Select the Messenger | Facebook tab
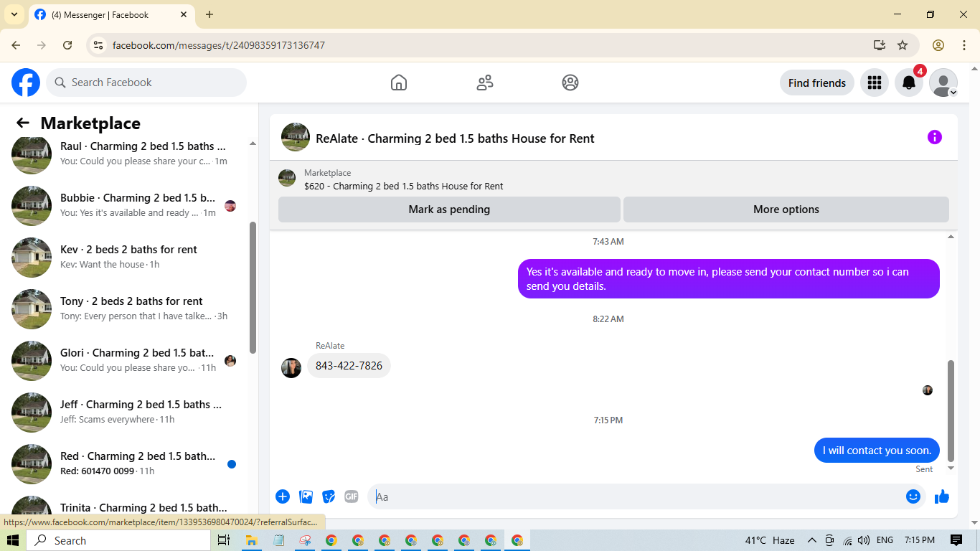Screen dimensions: 980x551 111,14
